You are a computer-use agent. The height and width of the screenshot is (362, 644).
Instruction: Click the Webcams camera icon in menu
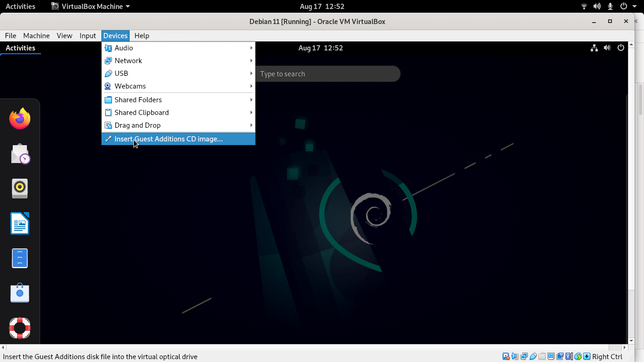[x=108, y=86]
